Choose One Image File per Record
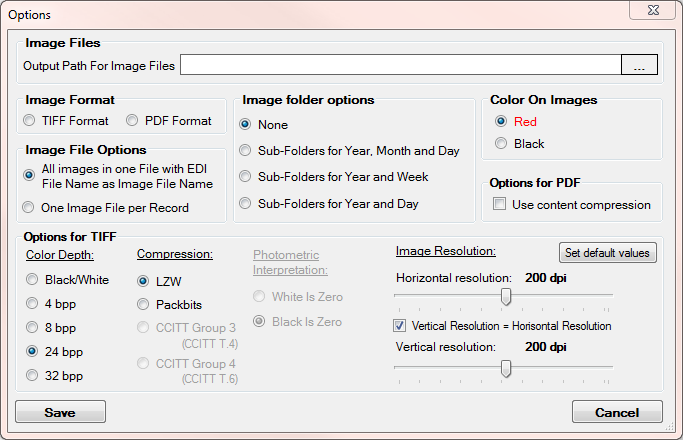 pyautogui.click(x=31, y=208)
